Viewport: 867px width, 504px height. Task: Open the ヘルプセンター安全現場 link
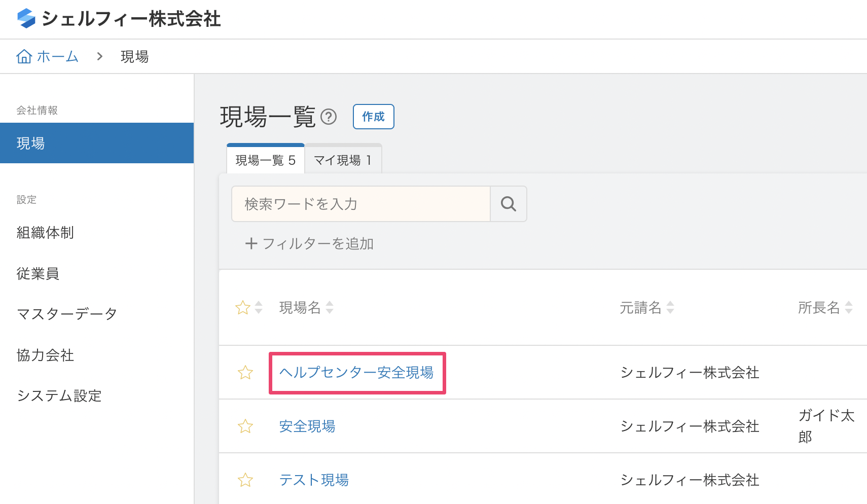(x=356, y=373)
